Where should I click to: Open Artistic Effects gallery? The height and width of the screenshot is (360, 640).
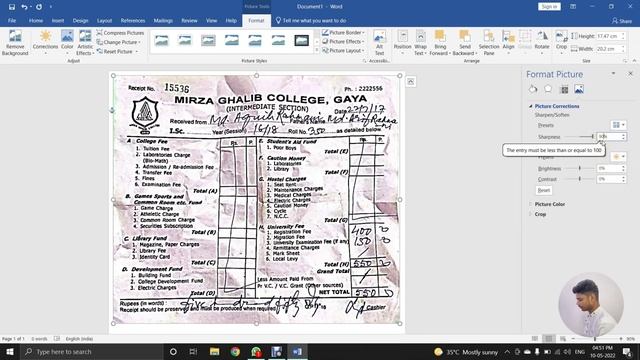tap(85, 42)
